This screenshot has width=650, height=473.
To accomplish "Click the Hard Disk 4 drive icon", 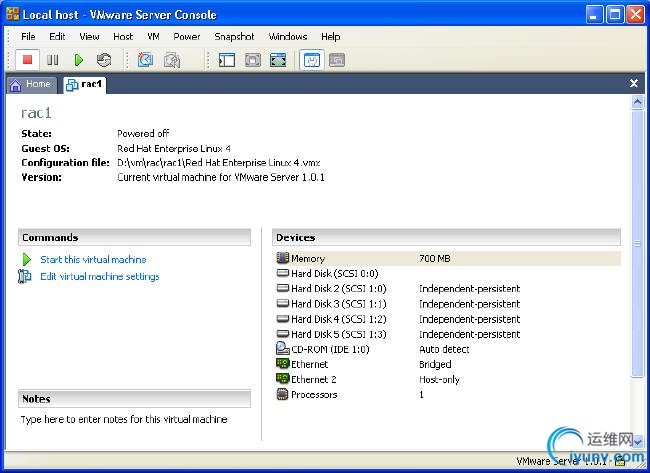I will 283,318.
